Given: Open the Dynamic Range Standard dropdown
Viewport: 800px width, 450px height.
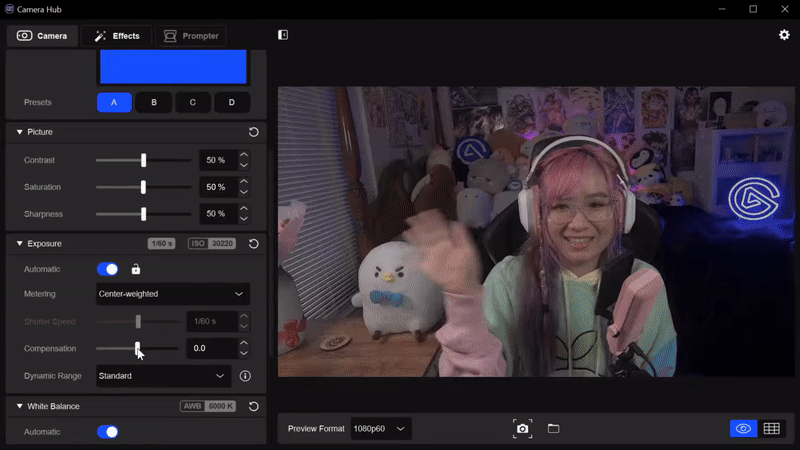Looking at the screenshot, I should (x=163, y=376).
